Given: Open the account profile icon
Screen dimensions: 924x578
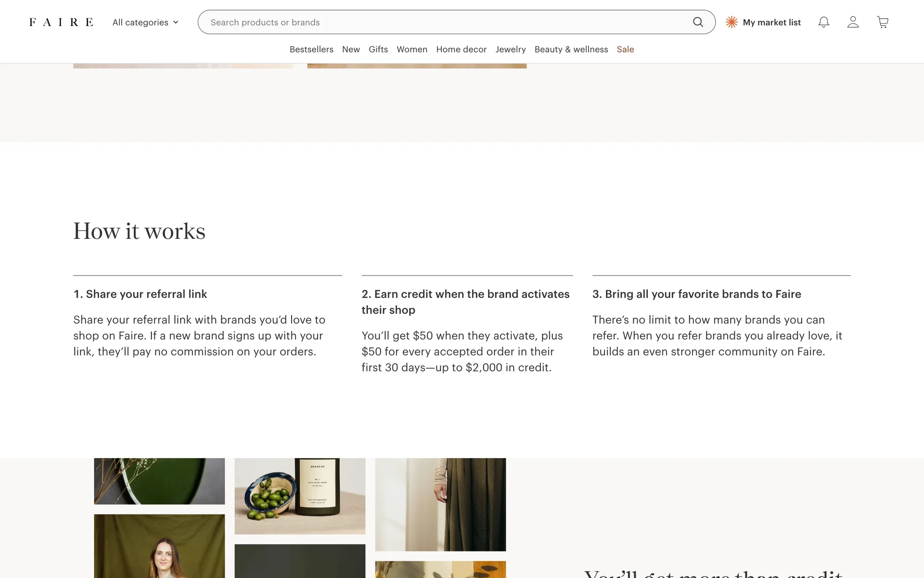Looking at the screenshot, I should coord(853,22).
